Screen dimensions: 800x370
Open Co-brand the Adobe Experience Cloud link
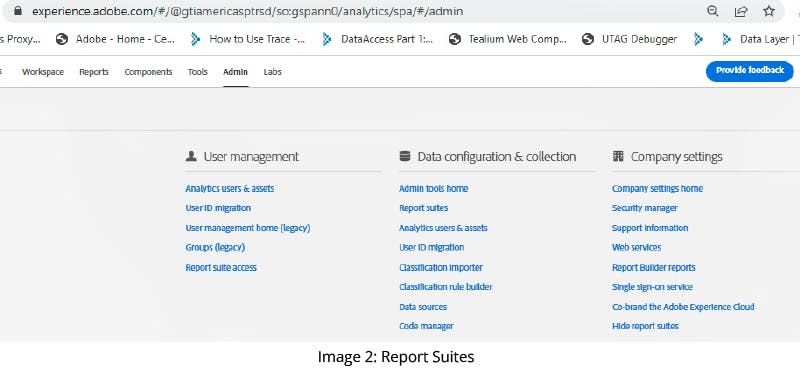(683, 307)
